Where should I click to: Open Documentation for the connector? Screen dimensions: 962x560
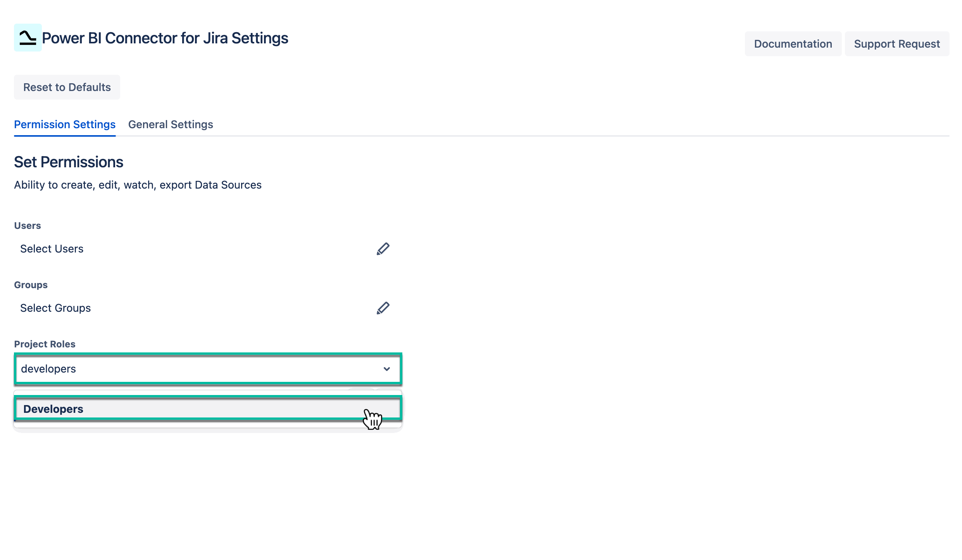793,44
